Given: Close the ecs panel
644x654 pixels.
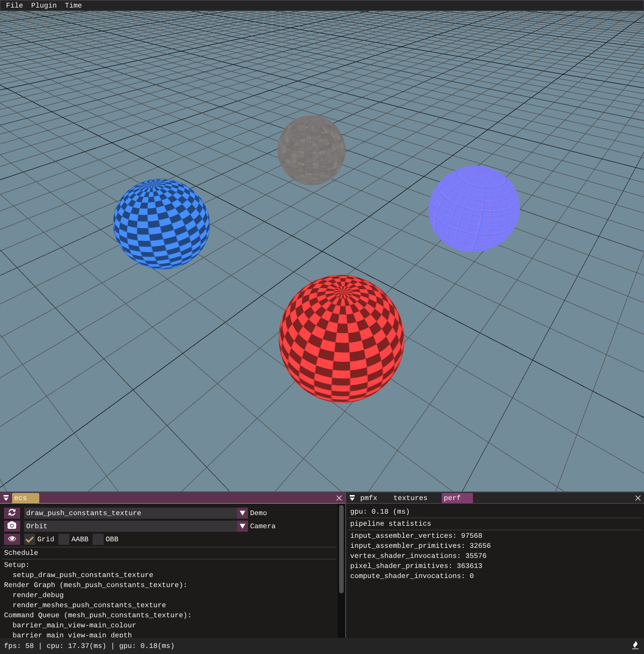Looking at the screenshot, I should pos(339,498).
